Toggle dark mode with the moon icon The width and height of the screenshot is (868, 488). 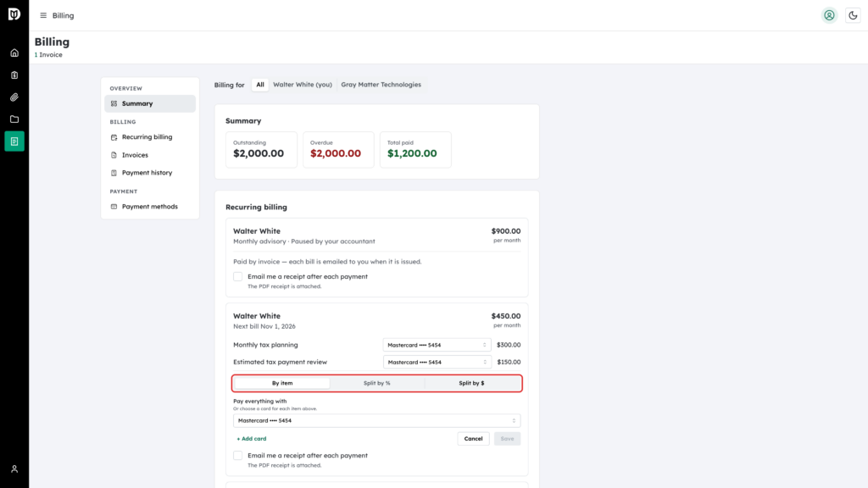(853, 15)
